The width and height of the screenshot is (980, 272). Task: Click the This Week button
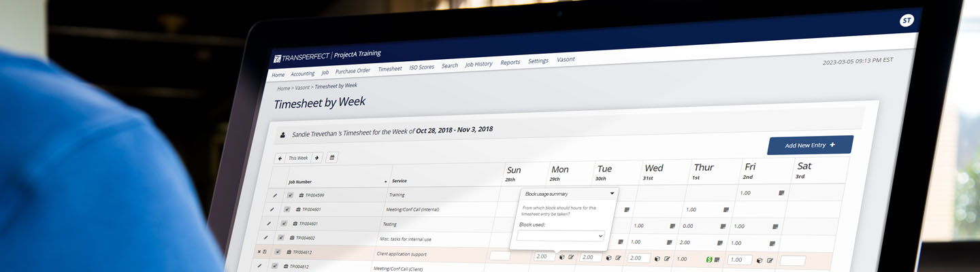coord(298,158)
